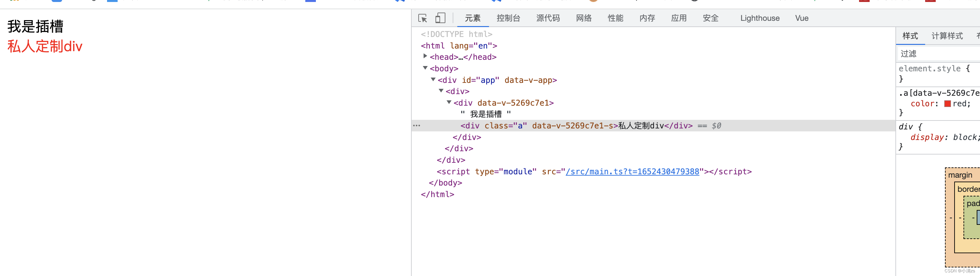This screenshot has height=276, width=980.
Task: Switch to the Vue devtools tab
Action: tap(802, 18)
